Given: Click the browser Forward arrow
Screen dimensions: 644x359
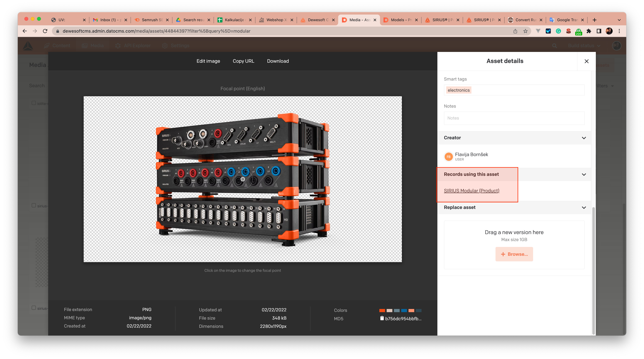Looking at the screenshot, I should (x=35, y=31).
